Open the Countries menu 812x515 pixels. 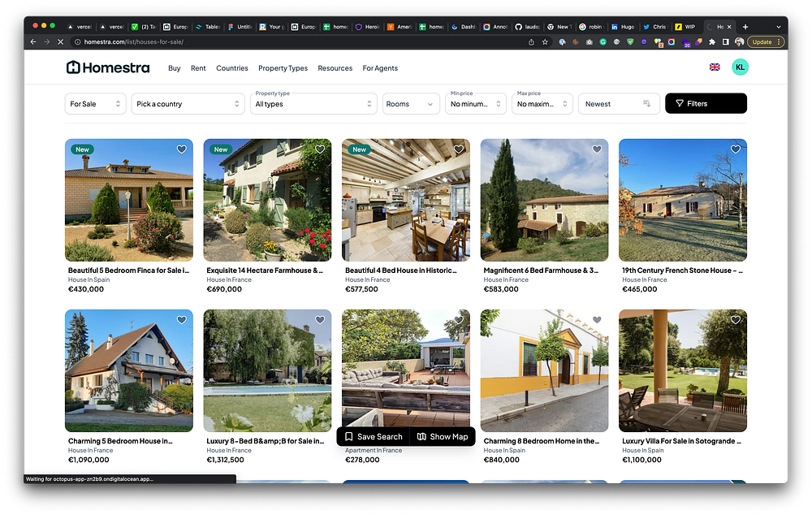[x=232, y=68]
